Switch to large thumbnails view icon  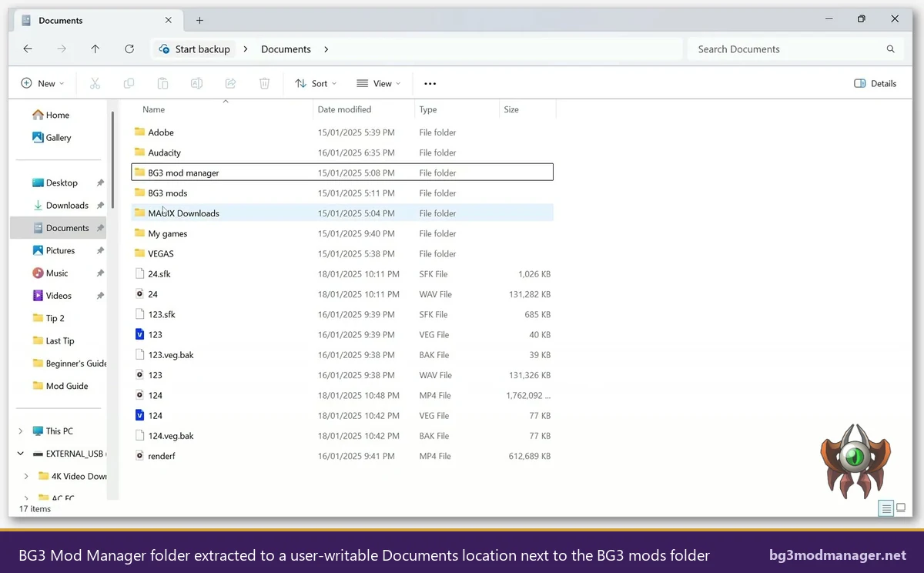(902, 508)
